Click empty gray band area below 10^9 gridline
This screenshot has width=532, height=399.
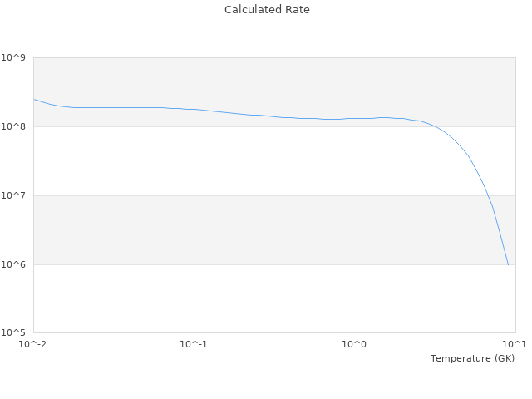tap(249, 79)
